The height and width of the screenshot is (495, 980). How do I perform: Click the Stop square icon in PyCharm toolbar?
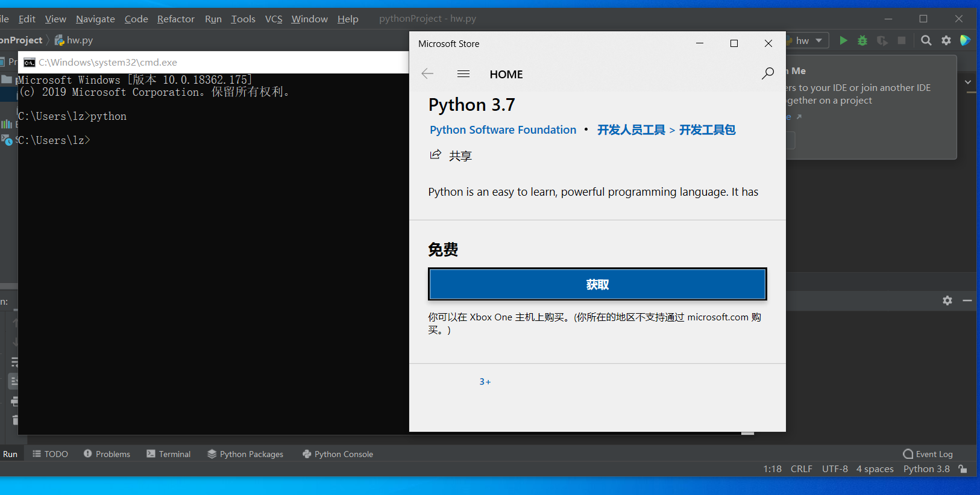(x=902, y=40)
